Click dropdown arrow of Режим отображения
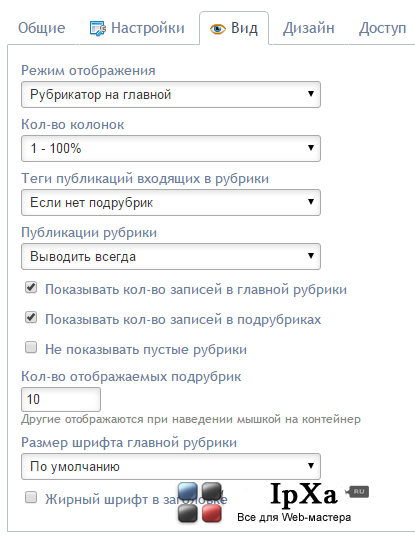 click(x=311, y=94)
